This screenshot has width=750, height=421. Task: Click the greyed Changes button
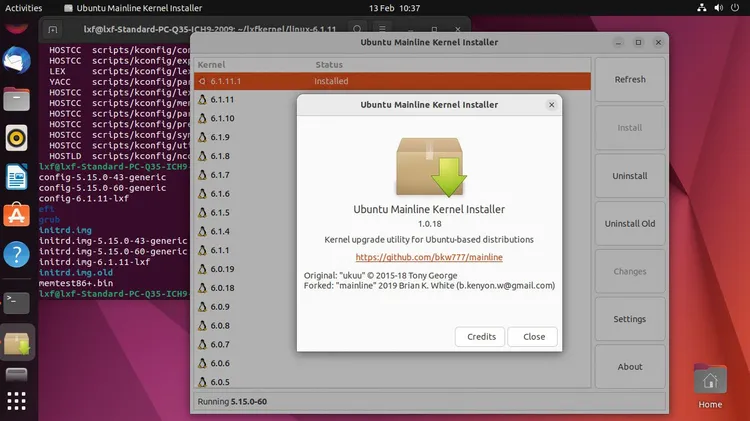(630, 271)
